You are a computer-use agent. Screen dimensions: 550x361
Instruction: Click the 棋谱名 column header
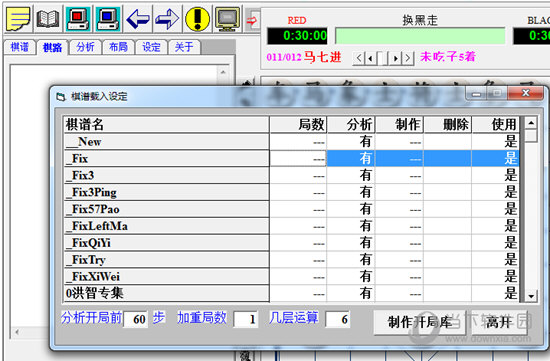(x=167, y=125)
